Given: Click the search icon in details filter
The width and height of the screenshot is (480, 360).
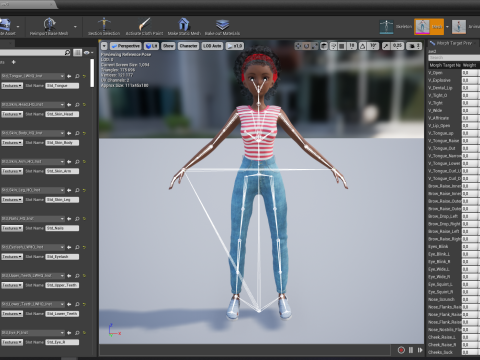Looking at the screenshot, I should [67, 53].
